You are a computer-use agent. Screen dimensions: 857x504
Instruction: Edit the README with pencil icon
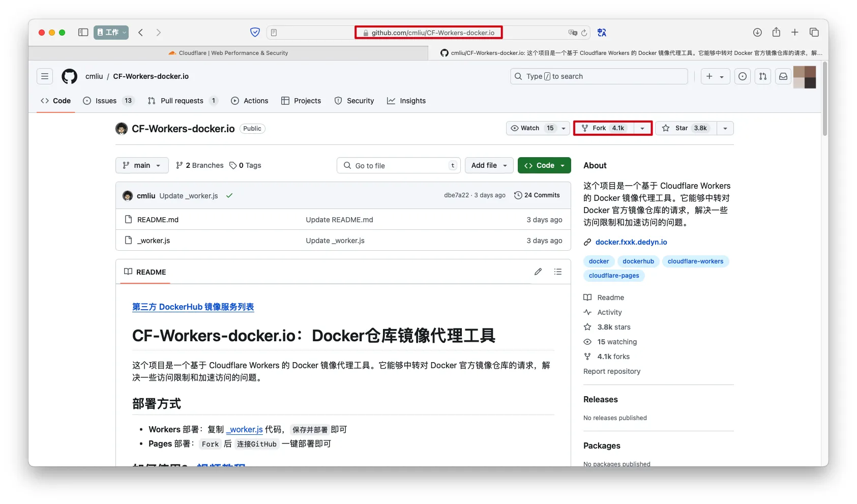pyautogui.click(x=538, y=272)
